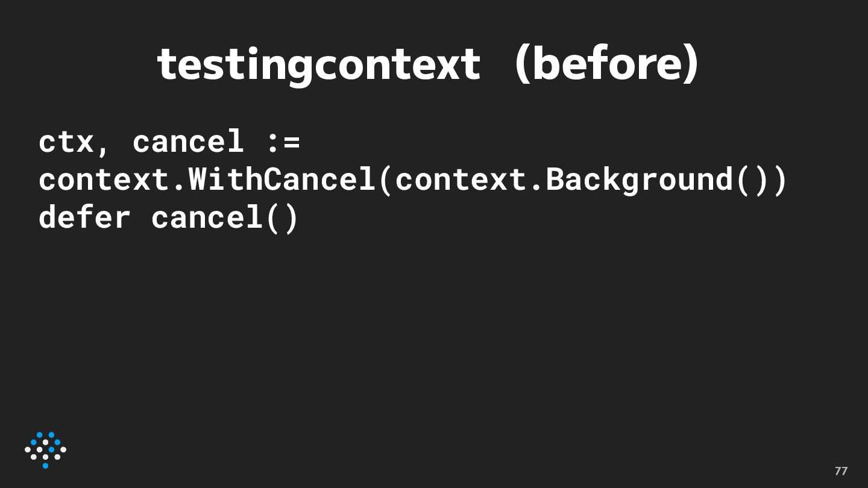Click the ':=' assignment operator
The width and height of the screenshot is (868, 488).
pos(283,143)
